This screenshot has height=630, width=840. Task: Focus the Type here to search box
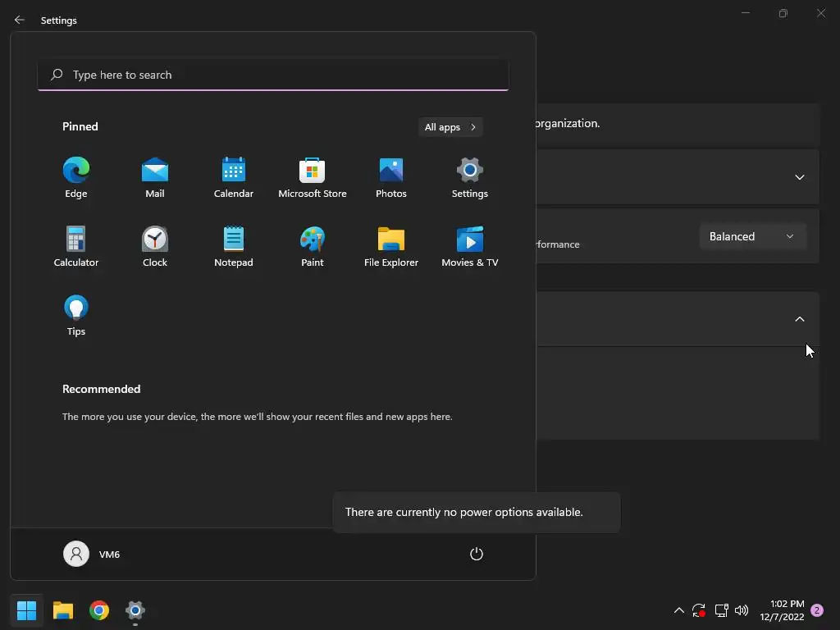click(x=273, y=75)
